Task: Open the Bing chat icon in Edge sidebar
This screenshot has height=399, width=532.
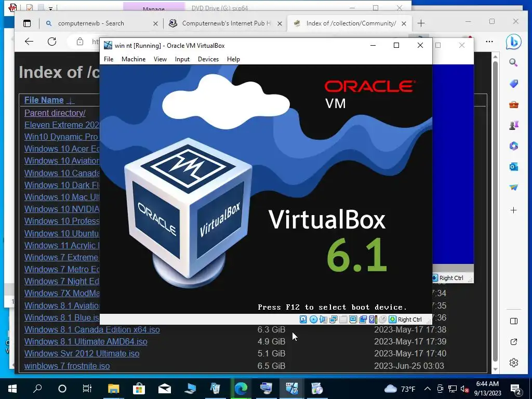Action: coord(513,42)
